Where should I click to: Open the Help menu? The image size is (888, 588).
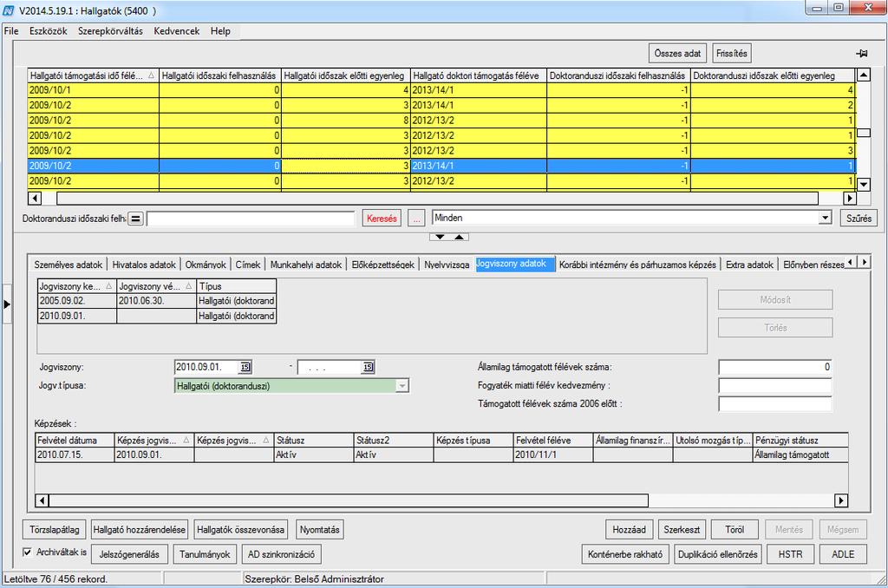pyautogui.click(x=220, y=31)
